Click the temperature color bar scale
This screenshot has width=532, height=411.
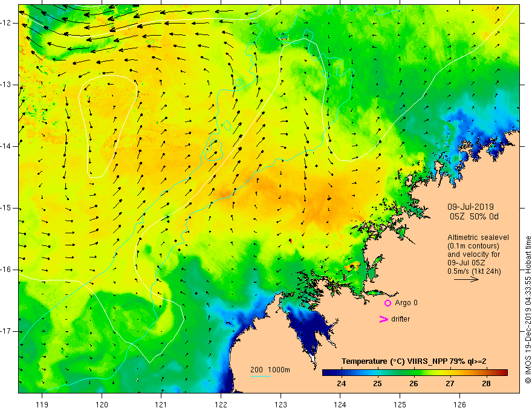(x=415, y=373)
